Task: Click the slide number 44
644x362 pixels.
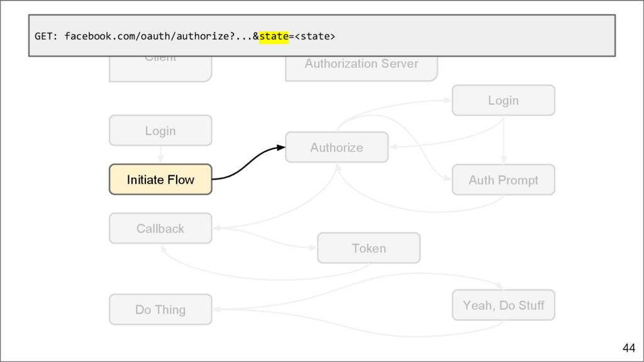Action: click(628, 348)
